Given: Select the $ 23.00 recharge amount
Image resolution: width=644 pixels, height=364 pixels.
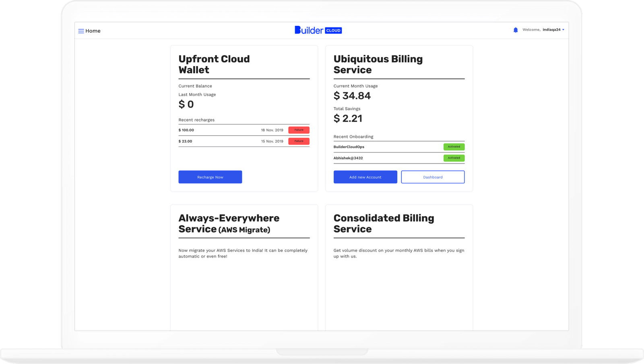Looking at the screenshot, I should [x=186, y=141].
